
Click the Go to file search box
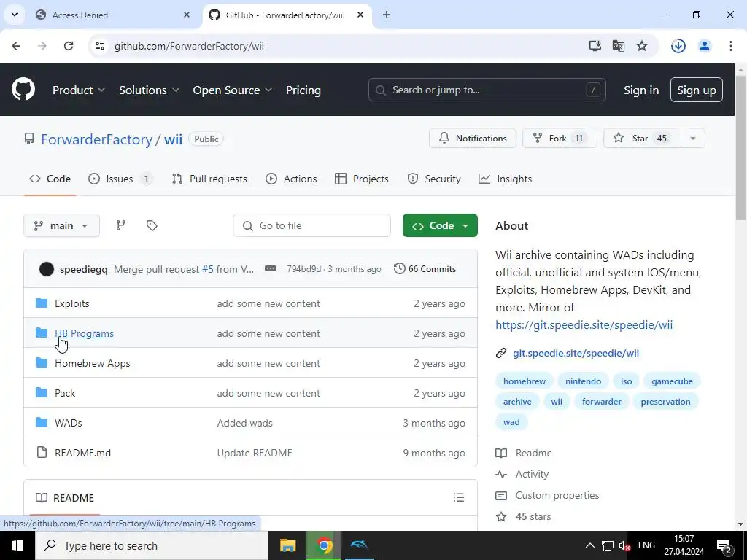click(311, 225)
